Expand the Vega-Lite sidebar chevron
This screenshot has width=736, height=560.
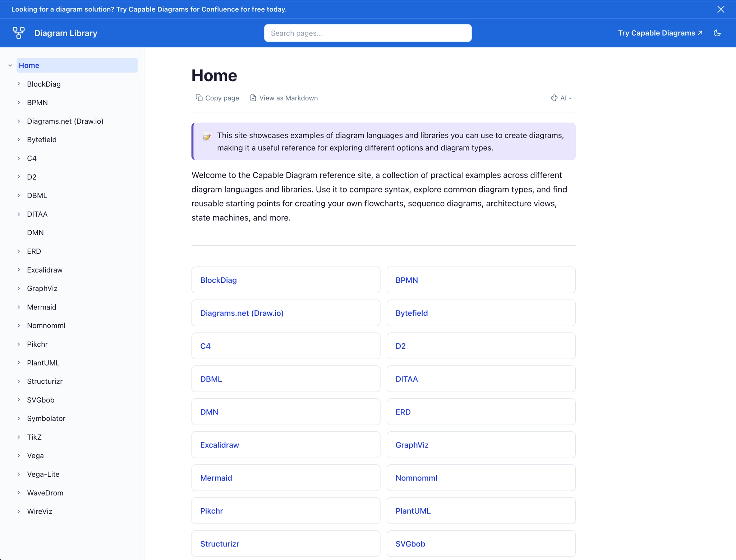(x=19, y=474)
